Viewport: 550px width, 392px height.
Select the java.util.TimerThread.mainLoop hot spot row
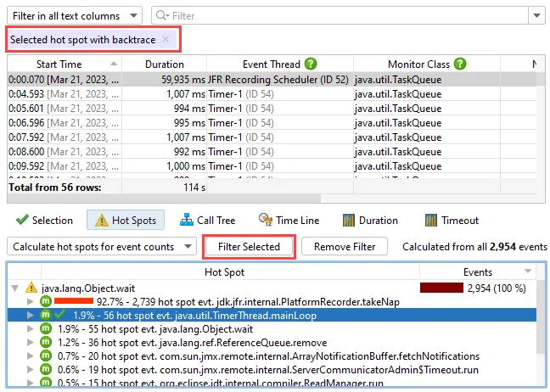pos(272,315)
